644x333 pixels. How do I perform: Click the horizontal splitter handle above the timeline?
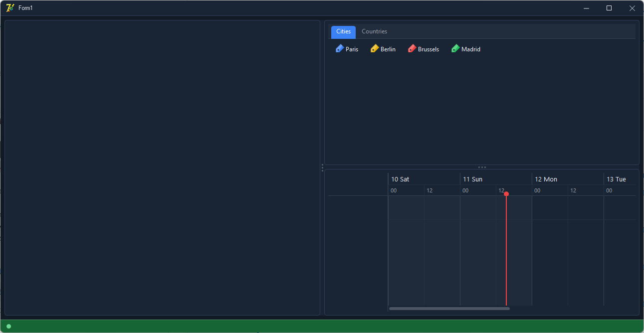click(x=482, y=167)
